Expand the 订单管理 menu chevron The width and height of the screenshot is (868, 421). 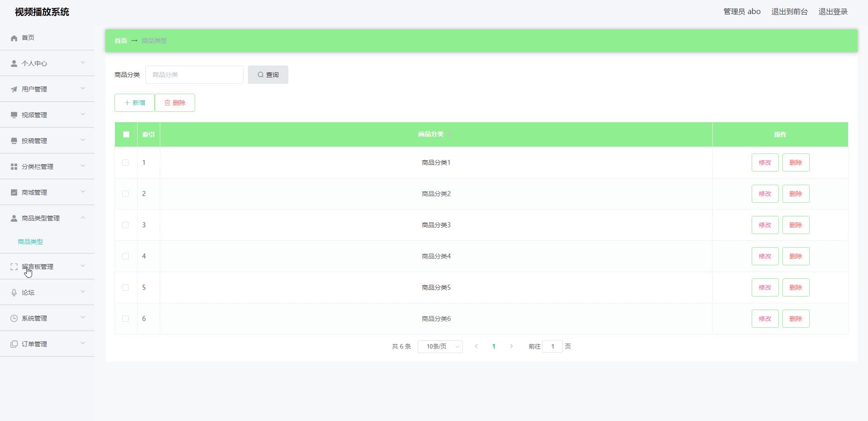pyautogui.click(x=83, y=344)
